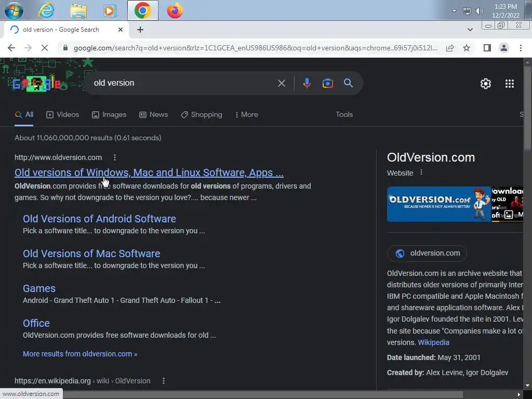Edit the 'old version' search box
532x399 pixels.
pyautogui.click(x=183, y=83)
